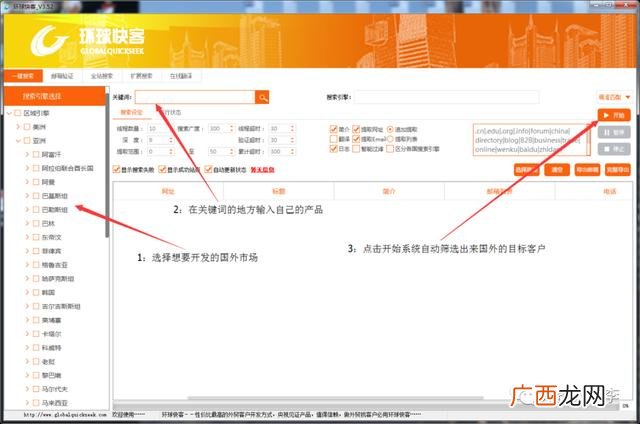Collapse the 亚洲 tree node
Image resolution: width=640 pixels, height=424 pixels.
18,141
